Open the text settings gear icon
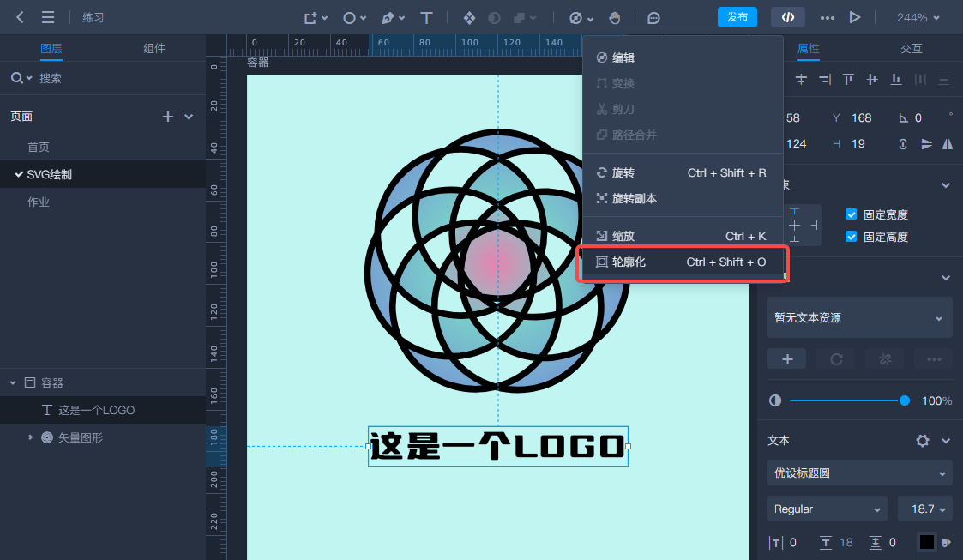The width and height of the screenshot is (963, 560). (x=921, y=440)
